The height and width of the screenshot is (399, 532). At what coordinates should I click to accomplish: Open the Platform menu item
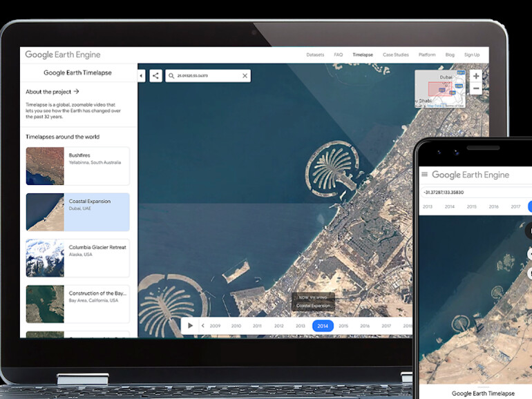[427, 55]
